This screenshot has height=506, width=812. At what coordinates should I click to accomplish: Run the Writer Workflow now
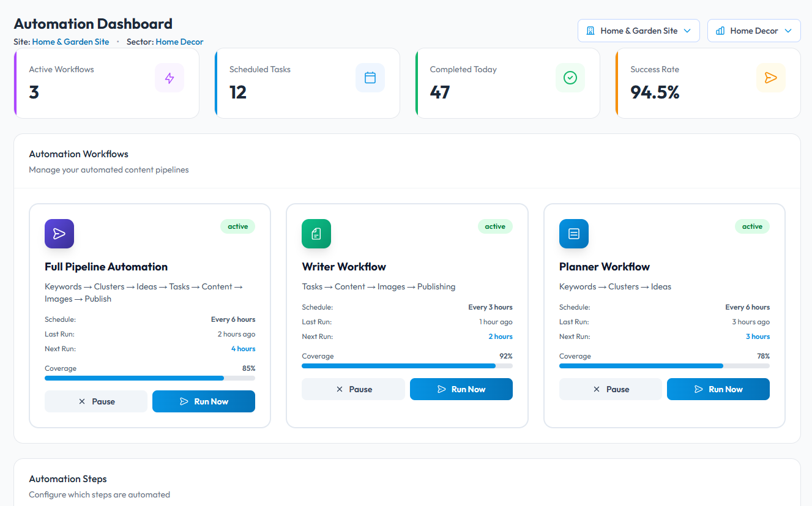(x=461, y=389)
